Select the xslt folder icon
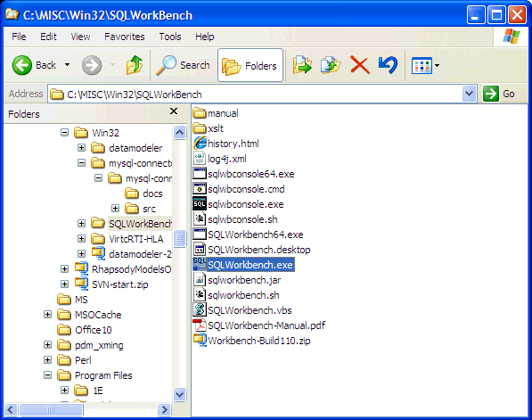The image size is (532, 420). pos(200,128)
